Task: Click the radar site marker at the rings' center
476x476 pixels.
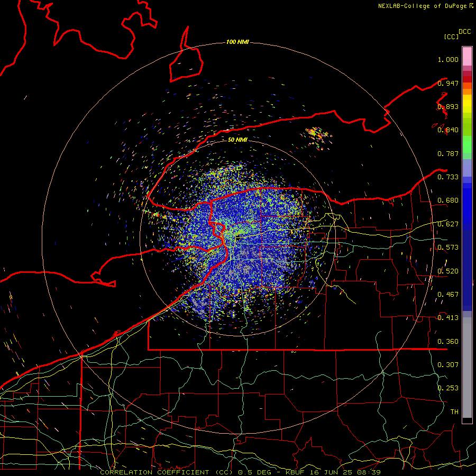Action: pyautogui.click(x=239, y=238)
